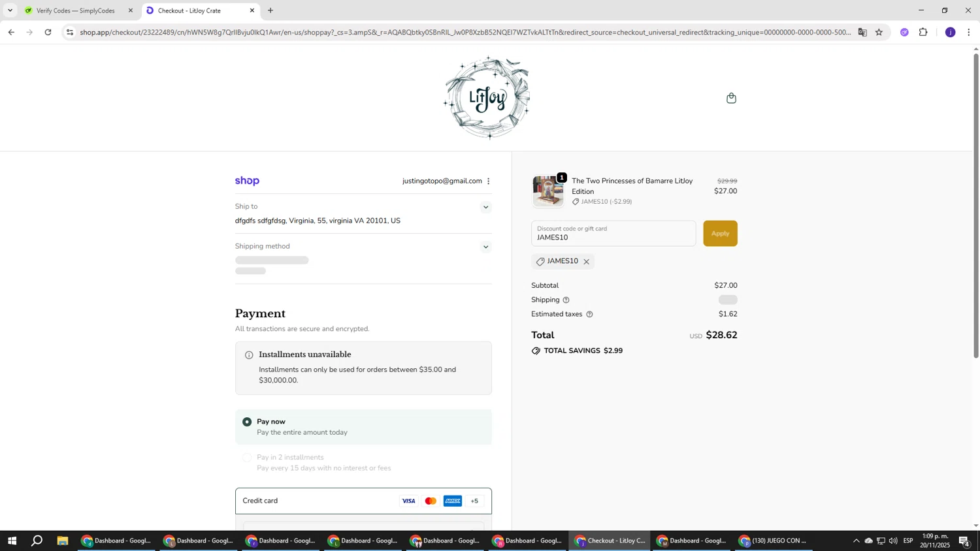Close the Checkout LitJoy Crate tab

point(252,10)
